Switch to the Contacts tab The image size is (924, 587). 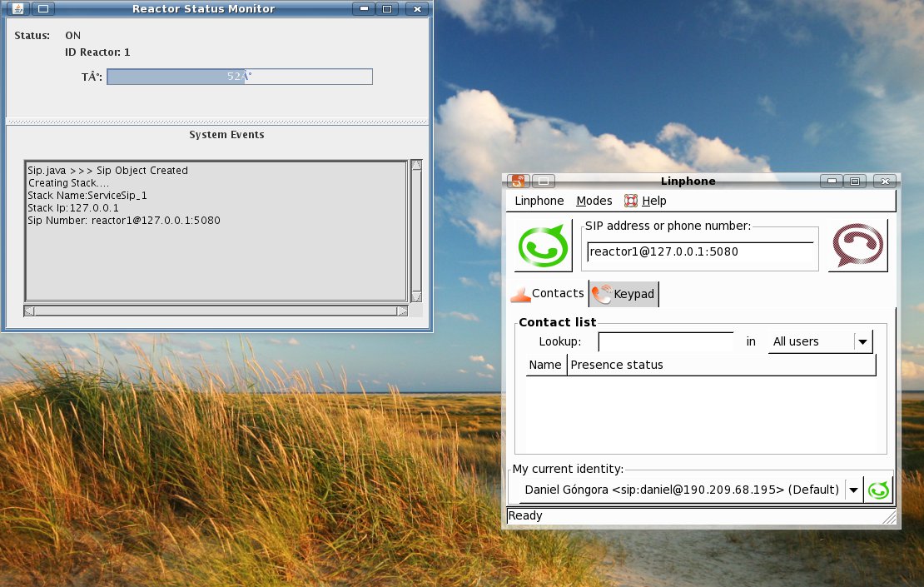pyautogui.click(x=547, y=293)
